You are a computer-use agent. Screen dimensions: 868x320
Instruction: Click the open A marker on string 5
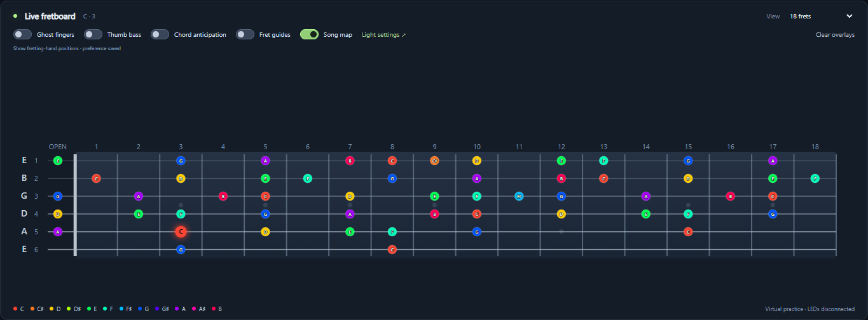coord(58,232)
